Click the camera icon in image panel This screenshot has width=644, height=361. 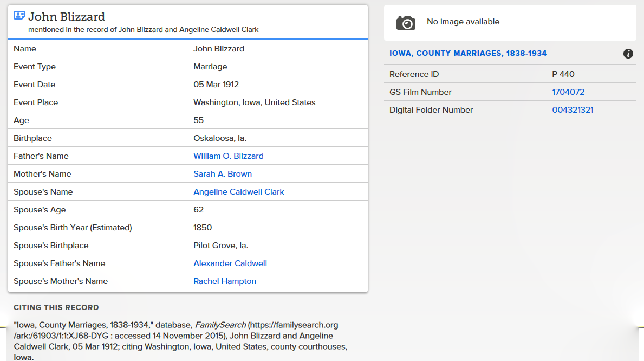pos(405,23)
